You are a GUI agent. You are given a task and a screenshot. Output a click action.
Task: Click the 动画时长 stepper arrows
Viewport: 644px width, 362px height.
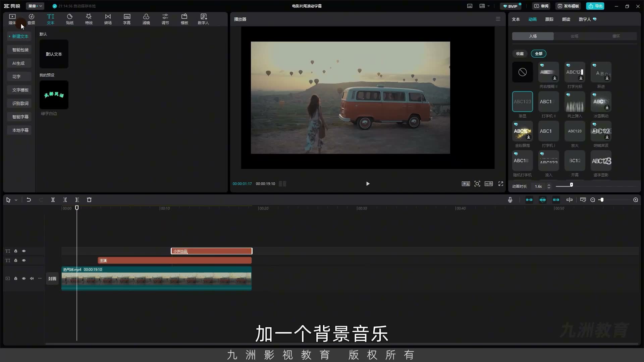coord(549,186)
